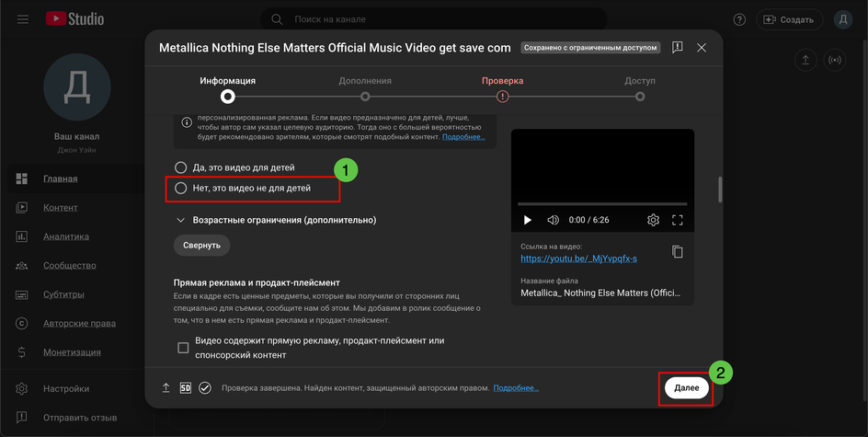Viewport: 868px width, 437px height.
Task: Click the 'Сохранено с ограниченным доступом' badge
Action: coord(590,48)
